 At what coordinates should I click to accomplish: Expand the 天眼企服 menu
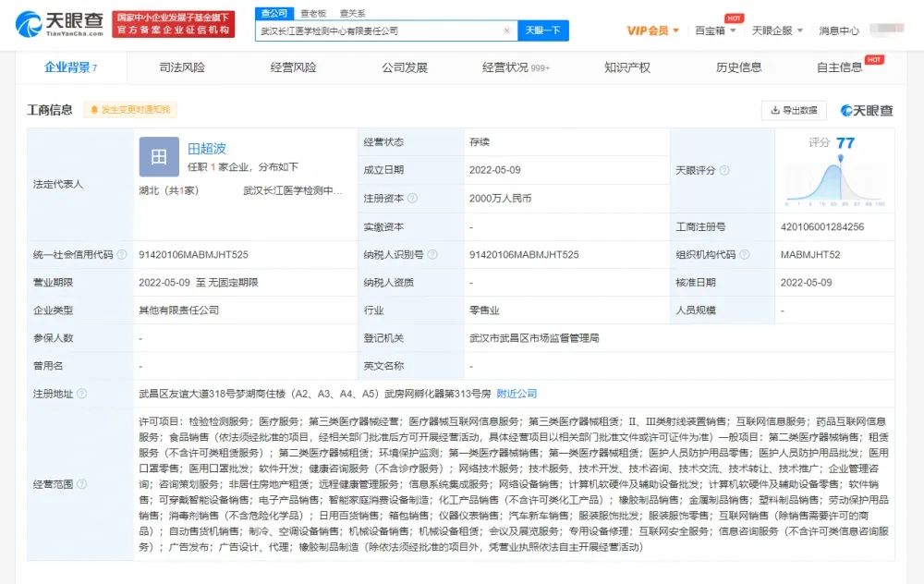[x=777, y=30]
